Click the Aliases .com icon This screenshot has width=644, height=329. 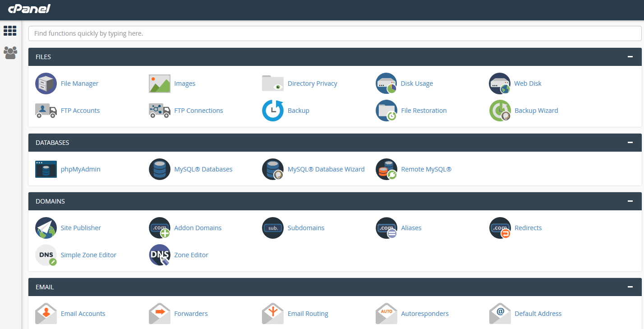386,228
